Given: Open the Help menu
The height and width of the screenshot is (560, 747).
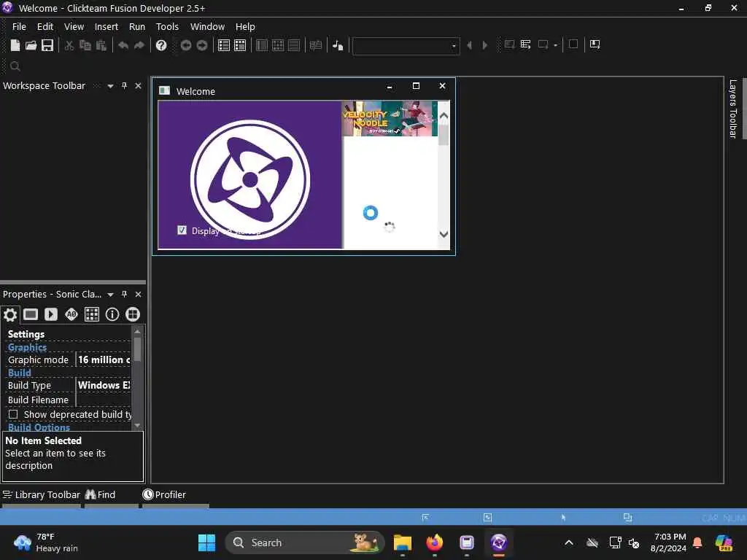Looking at the screenshot, I should point(245,27).
